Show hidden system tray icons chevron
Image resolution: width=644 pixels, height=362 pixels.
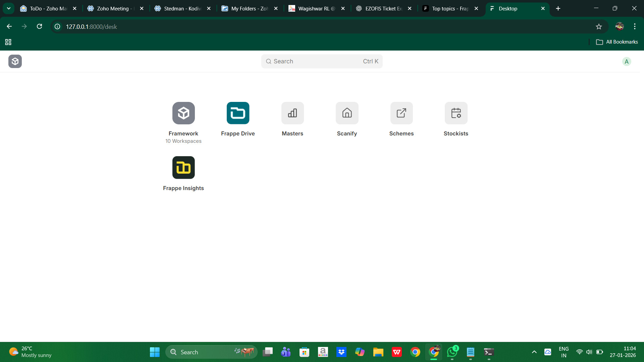click(x=534, y=352)
